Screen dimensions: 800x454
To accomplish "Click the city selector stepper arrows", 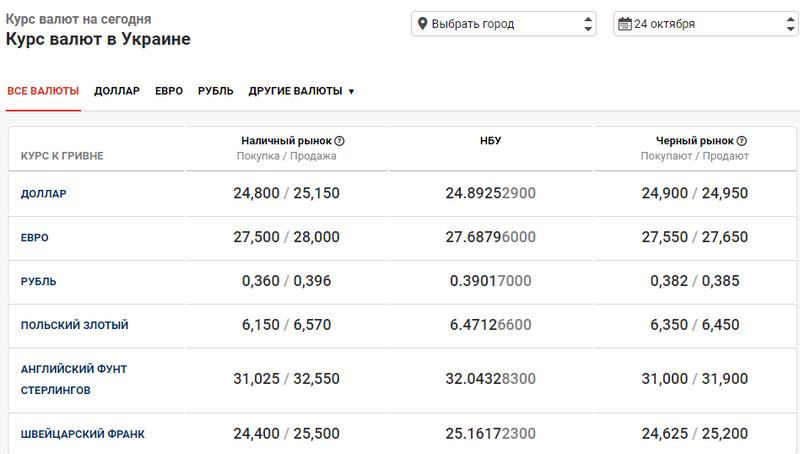I will coord(586,24).
